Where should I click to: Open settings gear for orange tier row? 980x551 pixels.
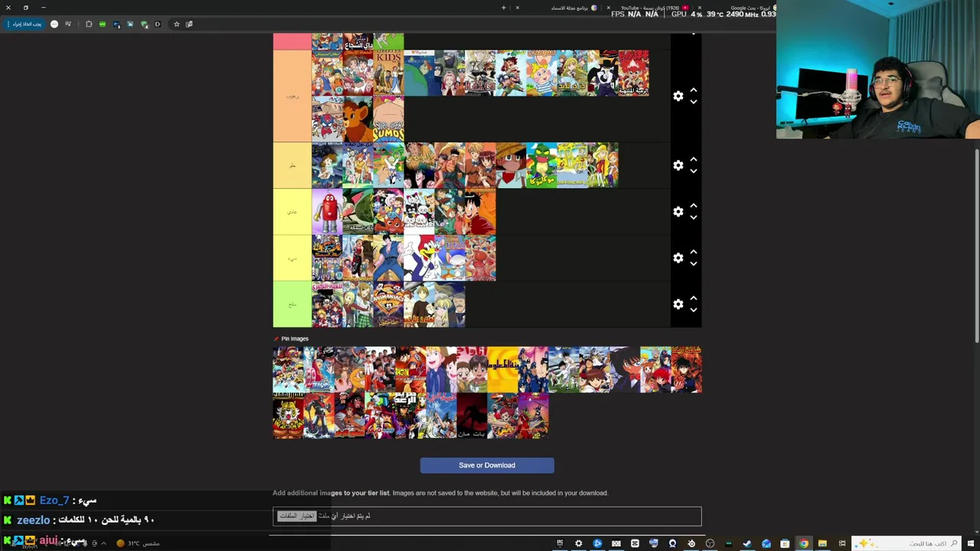(x=678, y=96)
